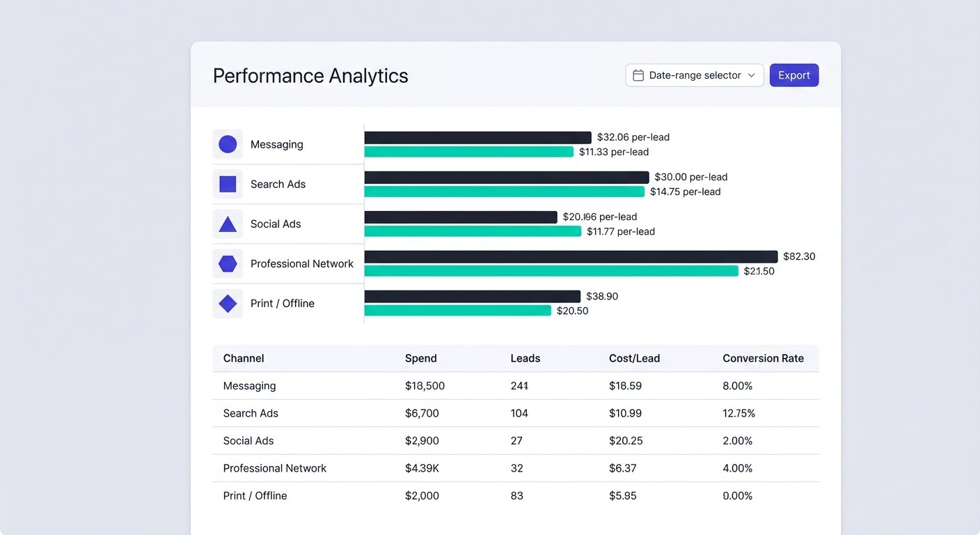
Task: Click the diamond icon for Print / Offline
Action: click(x=228, y=303)
